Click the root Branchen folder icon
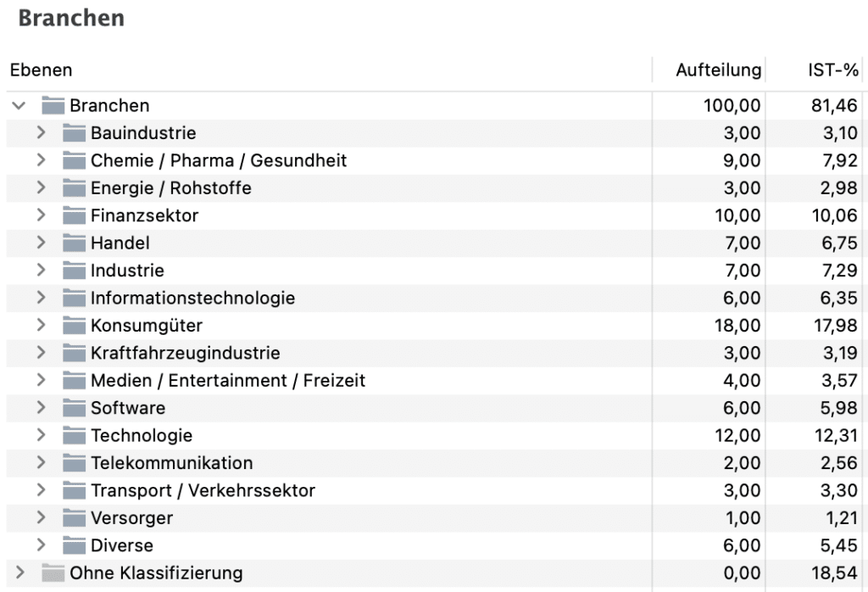 click(x=53, y=106)
